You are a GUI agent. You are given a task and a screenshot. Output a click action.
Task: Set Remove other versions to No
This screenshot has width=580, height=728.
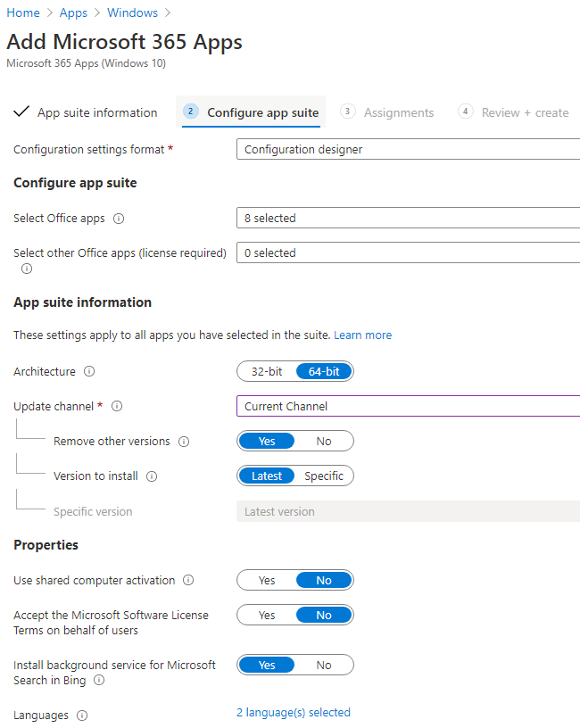pos(324,441)
